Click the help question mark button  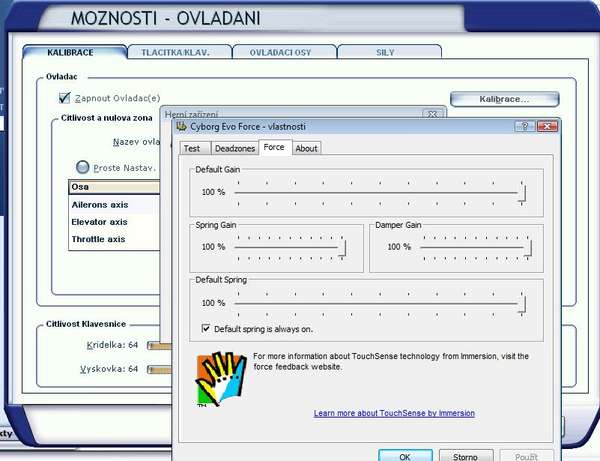(x=525, y=126)
